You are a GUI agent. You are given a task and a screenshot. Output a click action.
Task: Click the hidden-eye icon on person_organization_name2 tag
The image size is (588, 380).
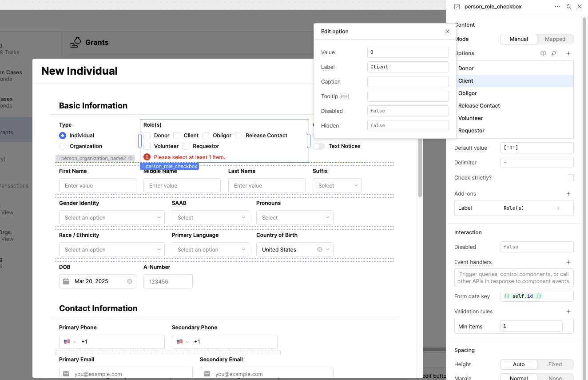pos(131,158)
